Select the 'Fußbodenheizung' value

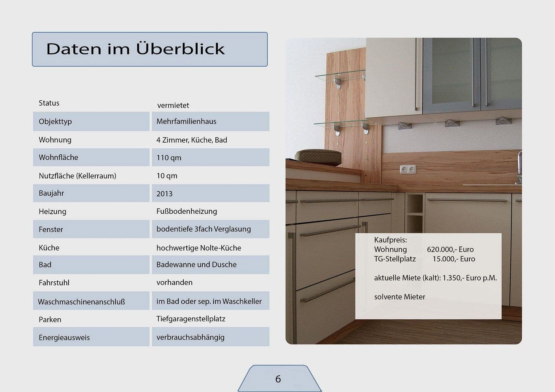coord(187,211)
